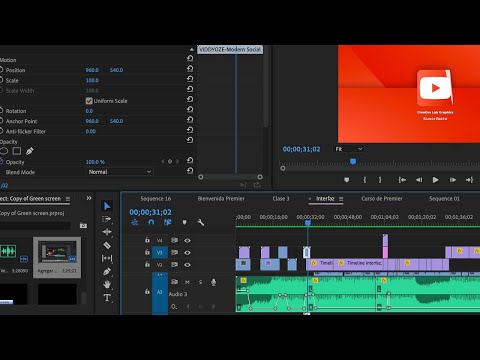Select the Pen tool in the toolbar
Viewport: 480px width, 360px height.
coord(107,272)
